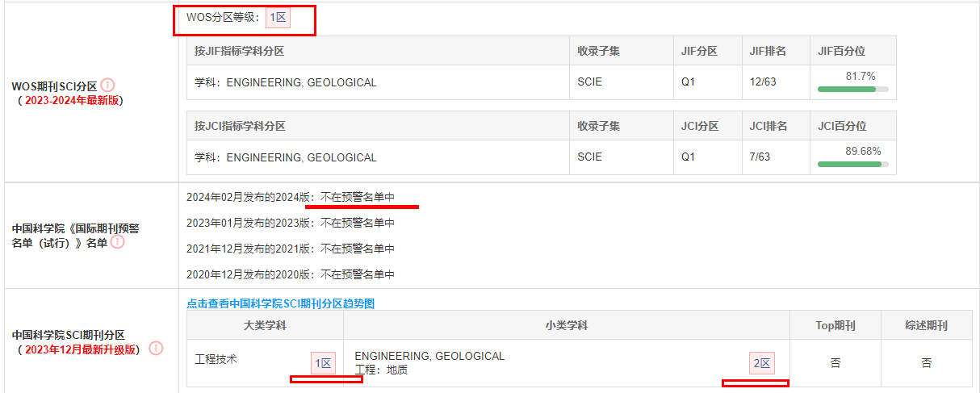Click the JCI排名 value 7/63
Image resolution: width=980 pixels, height=393 pixels.
pyautogui.click(x=760, y=157)
